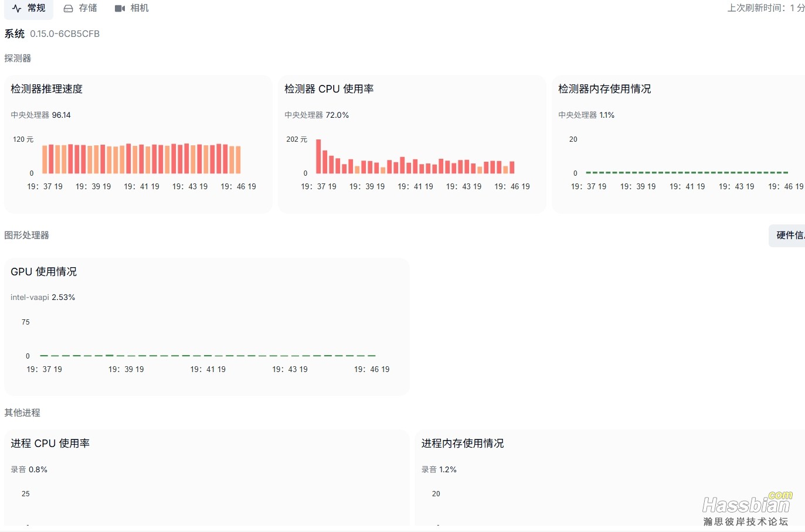Image resolution: width=805 pixels, height=532 pixels.
Task: Click the 中央处理器 1.1% value
Action: [586, 115]
